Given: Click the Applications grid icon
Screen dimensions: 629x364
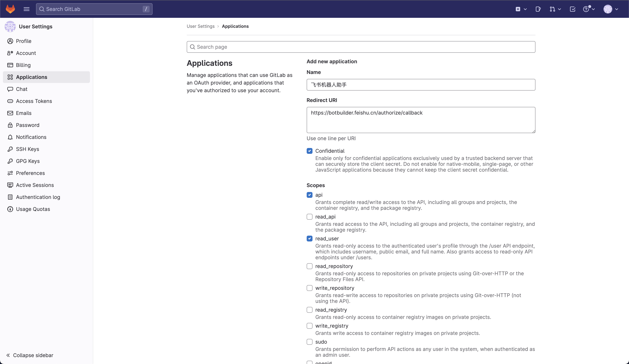Looking at the screenshot, I should point(10,77).
